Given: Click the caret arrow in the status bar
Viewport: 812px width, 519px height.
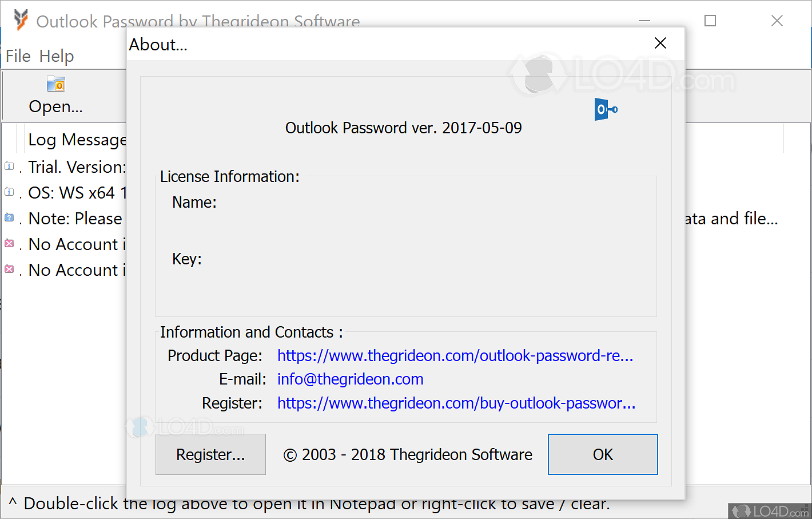Looking at the screenshot, I should click(13, 503).
